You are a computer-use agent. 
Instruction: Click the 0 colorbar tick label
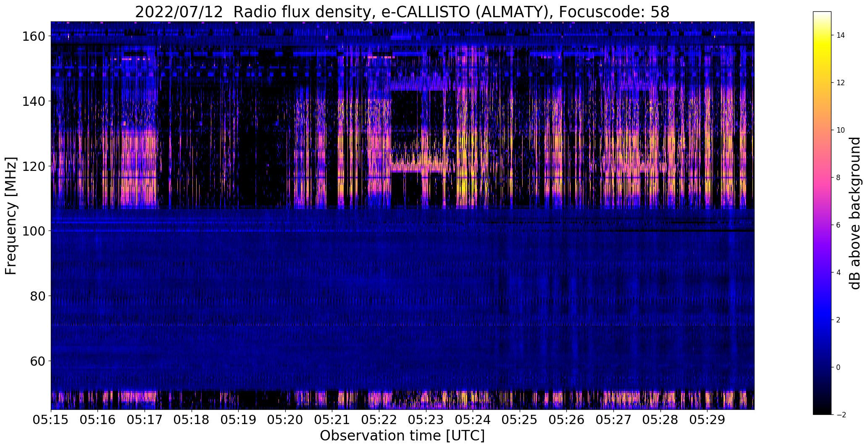coord(839,367)
